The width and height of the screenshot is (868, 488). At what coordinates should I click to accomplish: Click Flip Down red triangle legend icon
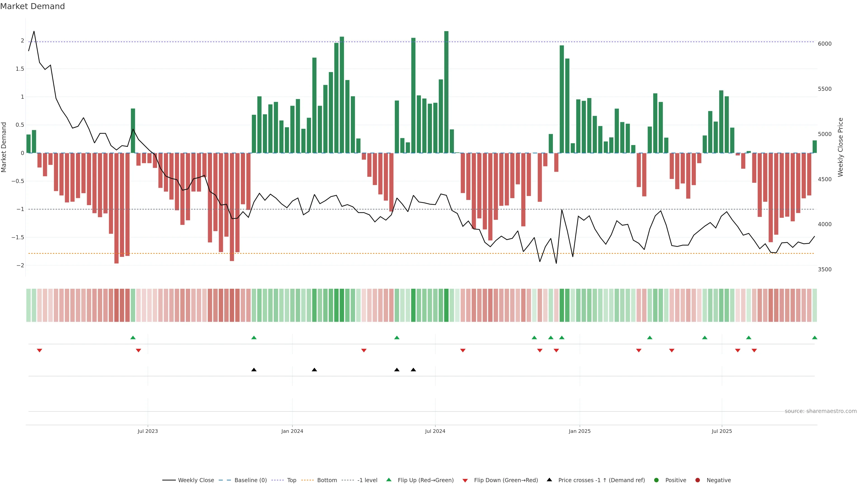coord(465,481)
